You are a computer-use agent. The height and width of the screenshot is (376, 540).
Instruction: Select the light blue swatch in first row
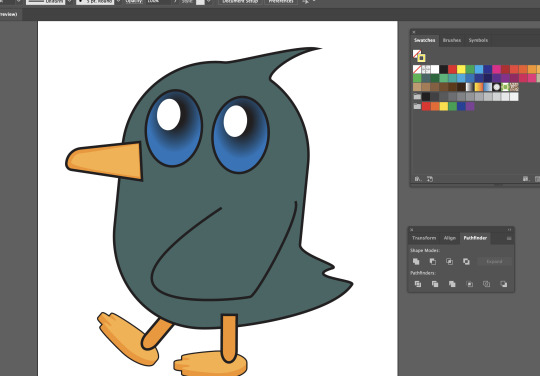[x=479, y=69]
